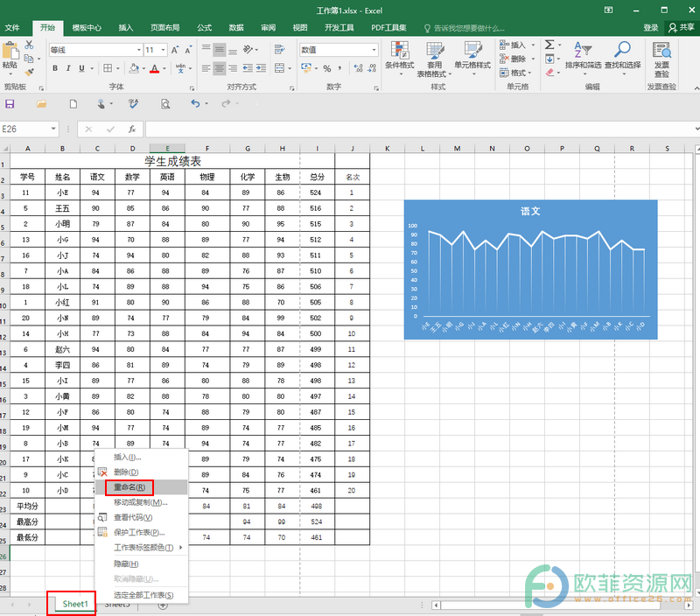Toggle align text left
The width and height of the screenshot is (700, 616).
pyautogui.click(x=206, y=68)
